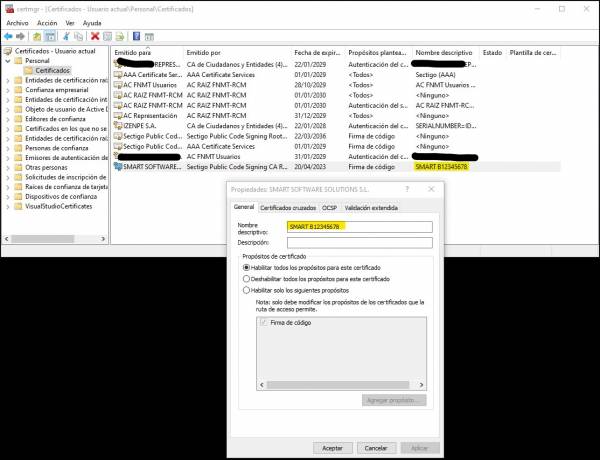Select the General tab
The height and width of the screenshot is (460, 600).
pyautogui.click(x=244, y=207)
